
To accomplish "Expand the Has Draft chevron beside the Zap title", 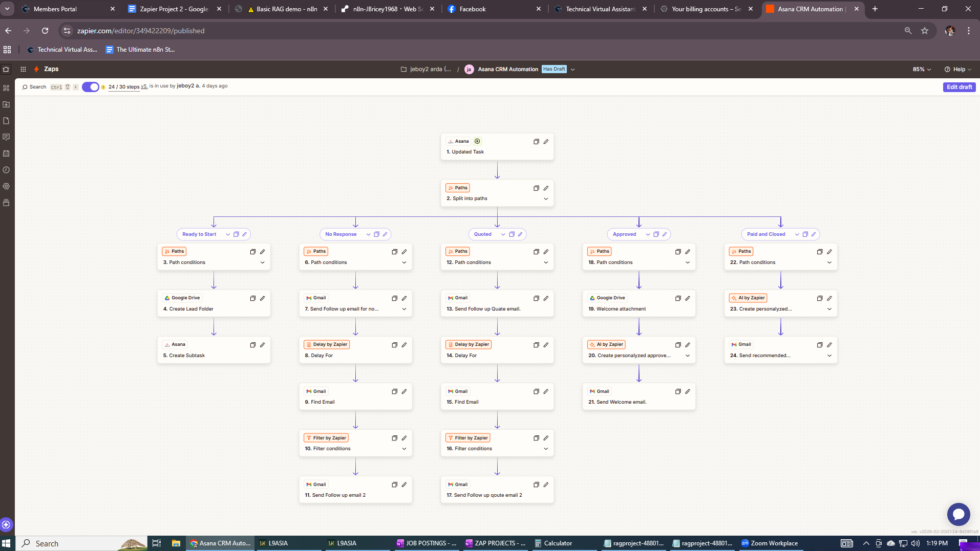I will click(x=573, y=69).
